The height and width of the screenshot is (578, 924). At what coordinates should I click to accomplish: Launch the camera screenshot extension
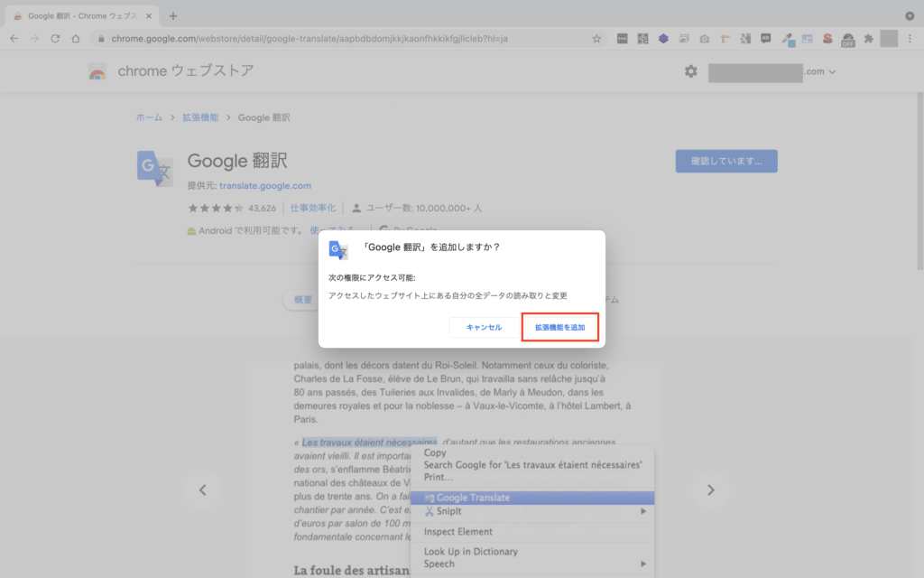click(704, 39)
